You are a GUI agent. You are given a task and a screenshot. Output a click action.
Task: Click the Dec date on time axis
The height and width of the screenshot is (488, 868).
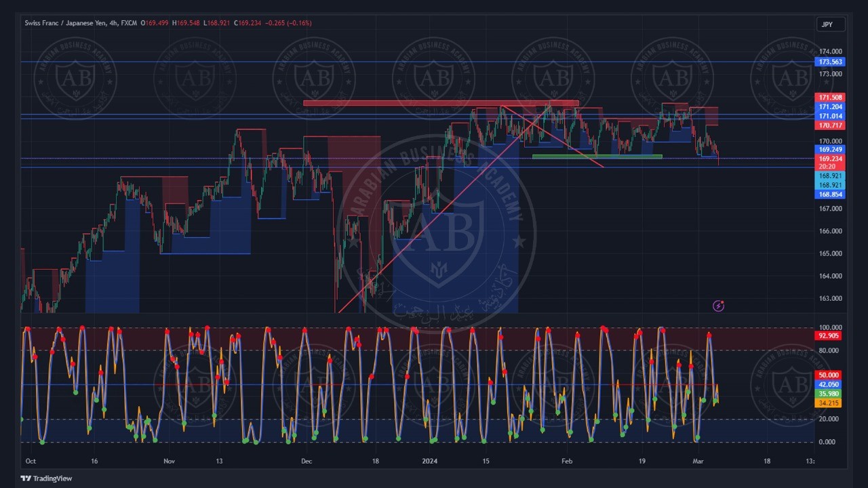pyautogui.click(x=306, y=461)
